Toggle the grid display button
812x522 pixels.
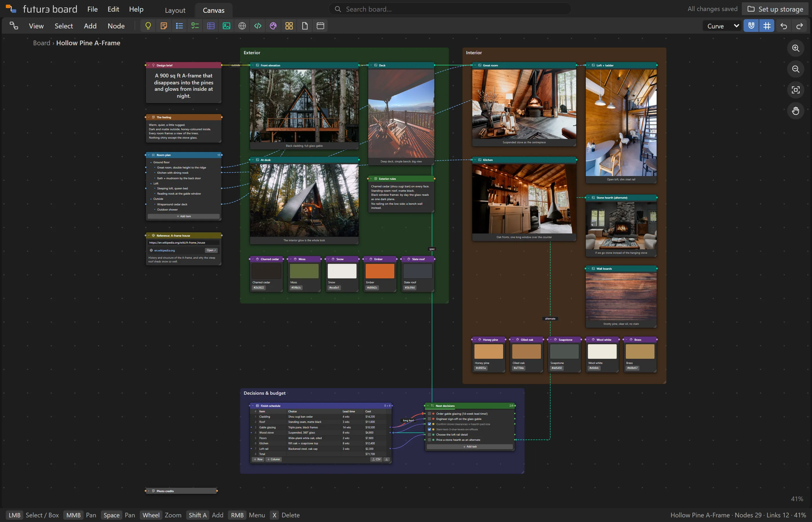pos(766,26)
